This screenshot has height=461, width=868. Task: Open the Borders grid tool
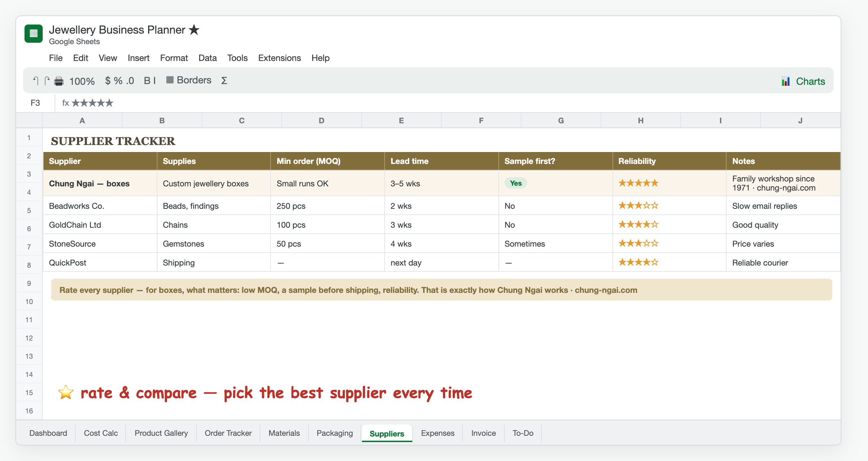click(189, 80)
